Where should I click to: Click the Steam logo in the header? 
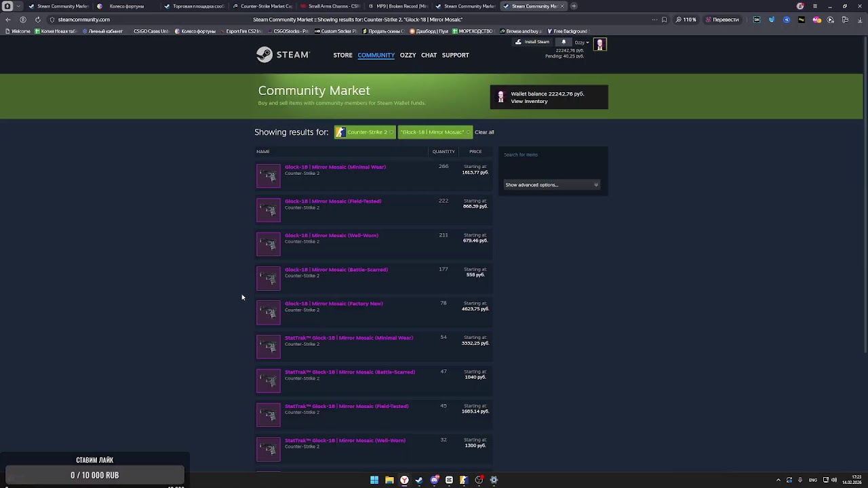coord(283,55)
